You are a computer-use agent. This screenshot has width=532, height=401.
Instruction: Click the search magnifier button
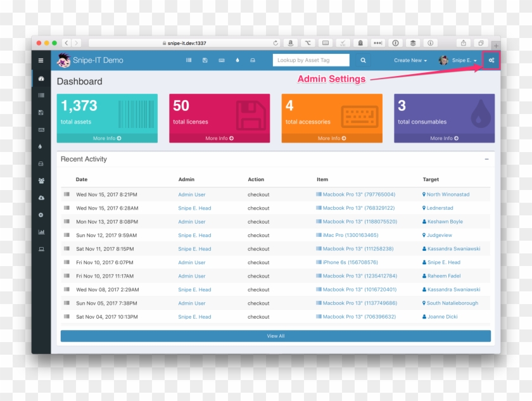(363, 60)
